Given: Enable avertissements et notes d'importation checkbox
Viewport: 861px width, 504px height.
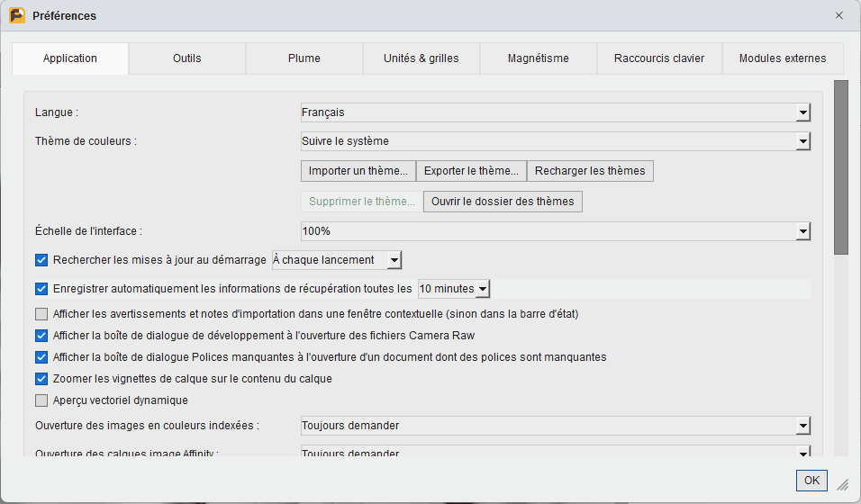Looking at the screenshot, I should coord(41,314).
